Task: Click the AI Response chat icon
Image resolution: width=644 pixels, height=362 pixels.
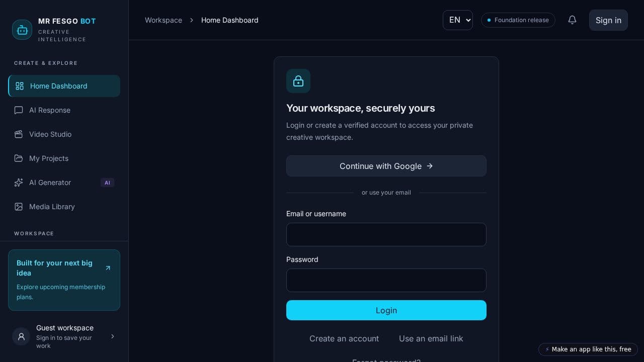Action: click(x=19, y=110)
